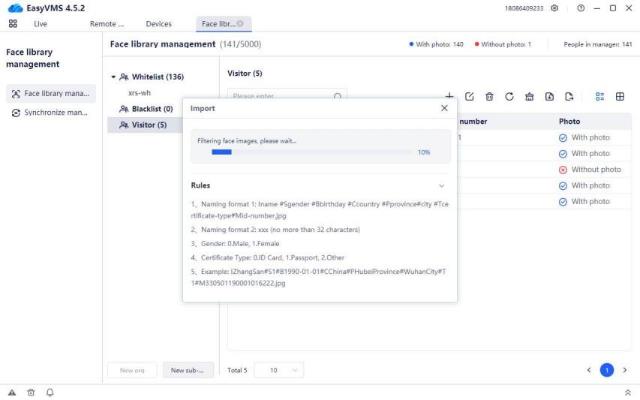Click the export file icon

coord(569,97)
